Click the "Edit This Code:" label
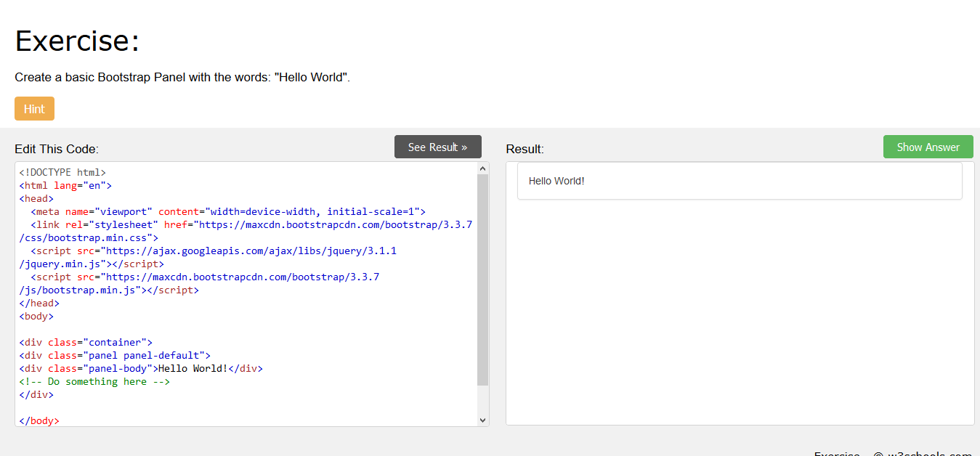Image resolution: width=980 pixels, height=456 pixels. (x=57, y=149)
